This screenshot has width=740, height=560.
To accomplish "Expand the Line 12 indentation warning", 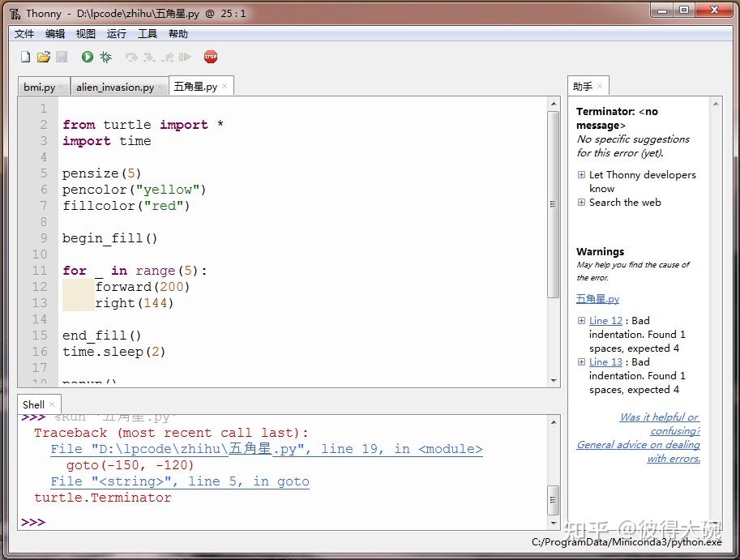I will point(581,320).
